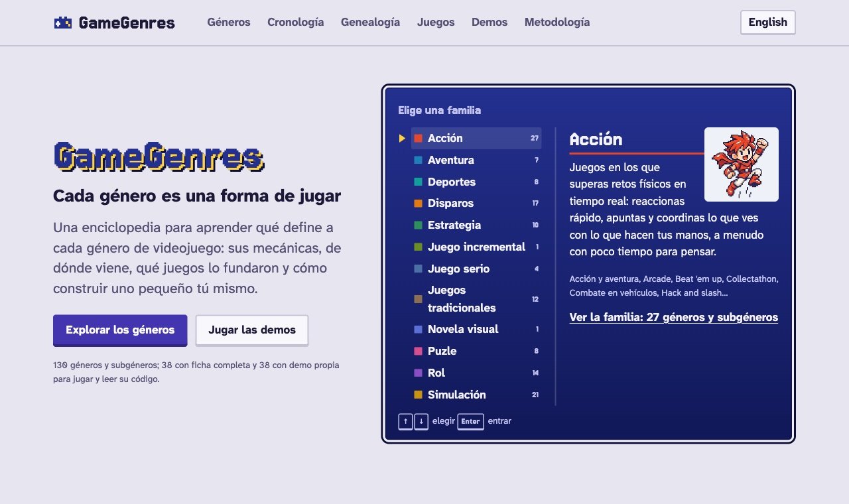Click the green Estrategia color square

click(418, 225)
